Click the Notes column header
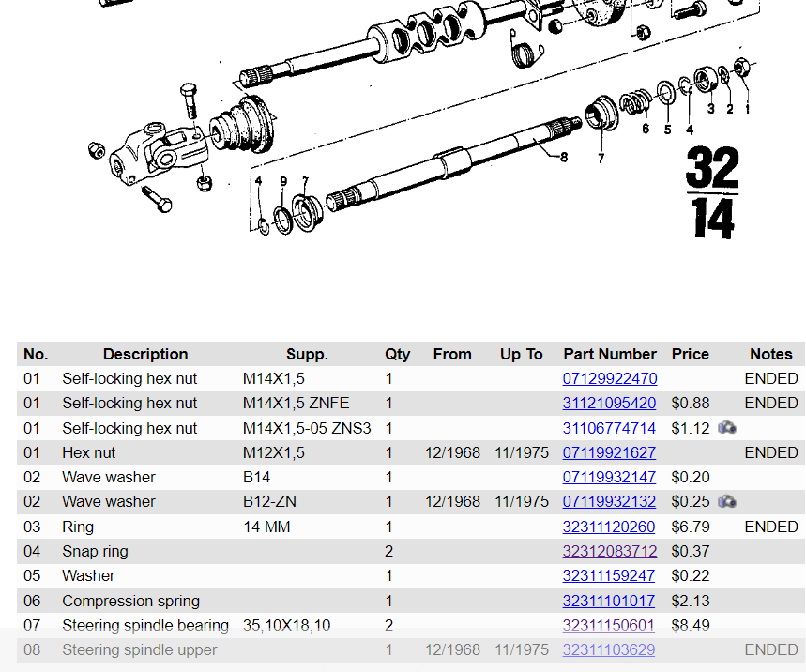 tap(770, 354)
